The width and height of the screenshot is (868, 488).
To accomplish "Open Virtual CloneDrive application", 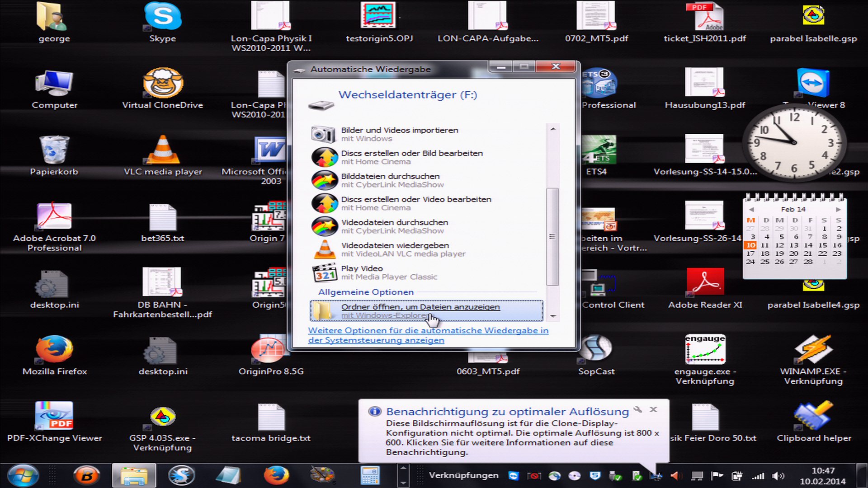I will tap(162, 88).
